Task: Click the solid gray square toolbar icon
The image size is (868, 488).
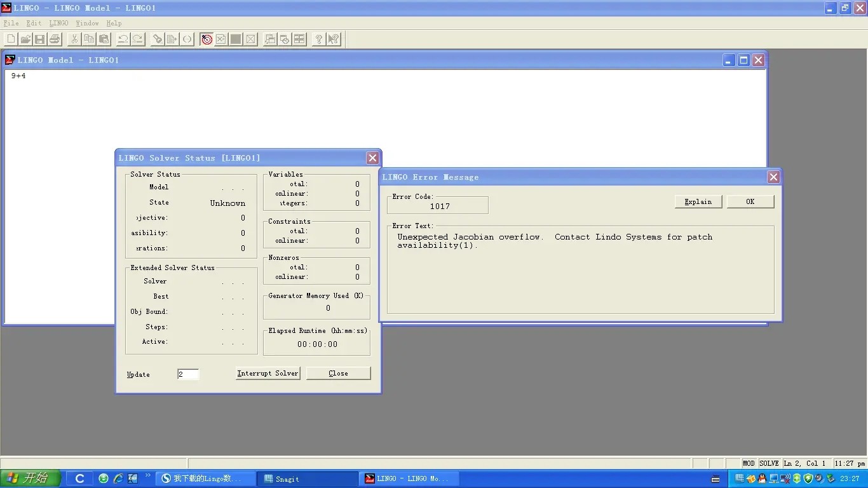Action: [x=236, y=39]
